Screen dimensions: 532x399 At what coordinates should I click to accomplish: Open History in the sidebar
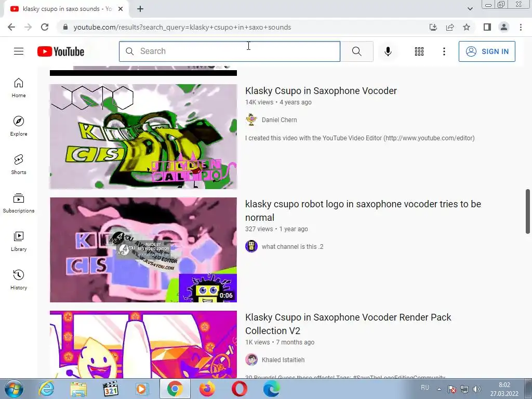pyautogui.click(x=19, y=280)
